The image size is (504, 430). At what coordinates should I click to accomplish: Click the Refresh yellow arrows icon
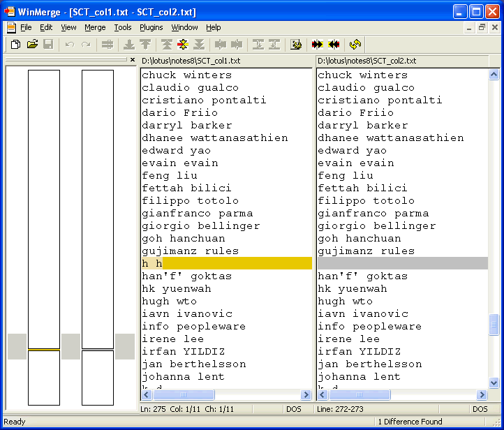355,45
